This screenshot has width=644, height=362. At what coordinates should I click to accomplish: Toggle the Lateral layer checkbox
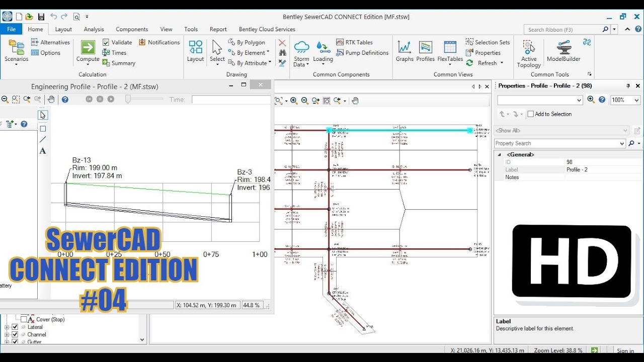[x=15, y=327]
